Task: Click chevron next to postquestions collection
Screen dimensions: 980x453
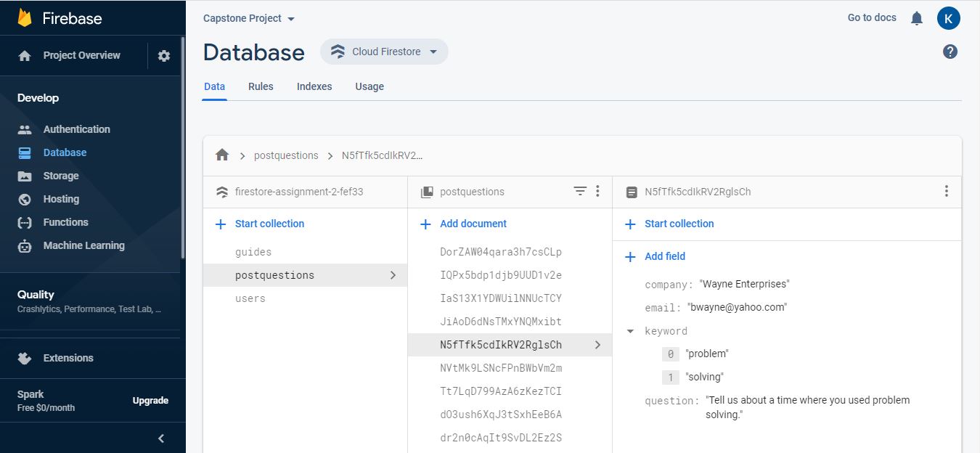Action: tap(393, 275)
